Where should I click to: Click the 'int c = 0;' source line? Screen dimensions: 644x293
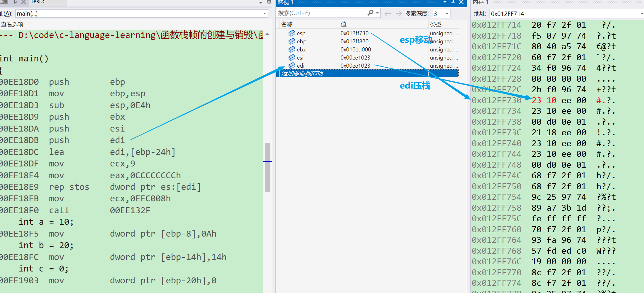point(44,269)
